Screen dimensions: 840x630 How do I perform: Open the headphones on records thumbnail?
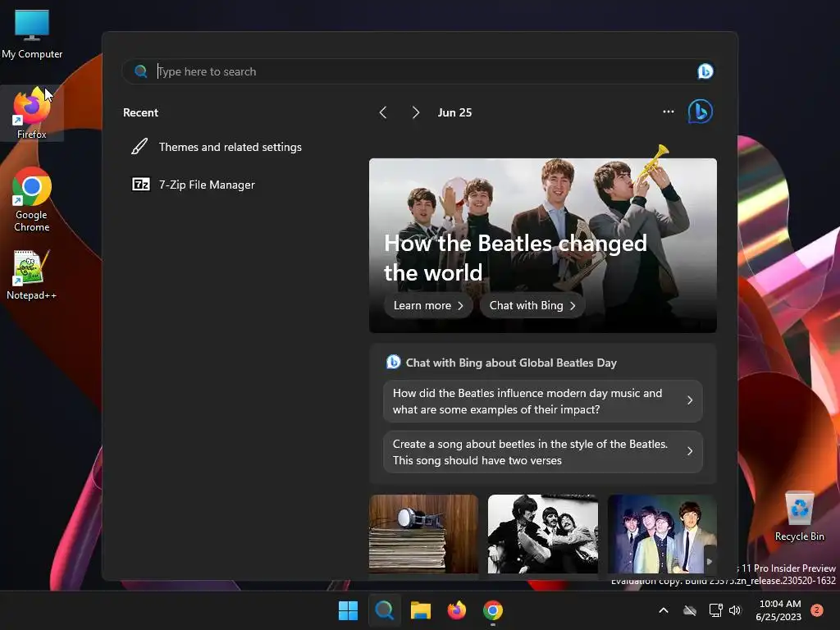(x=423, y=534)
